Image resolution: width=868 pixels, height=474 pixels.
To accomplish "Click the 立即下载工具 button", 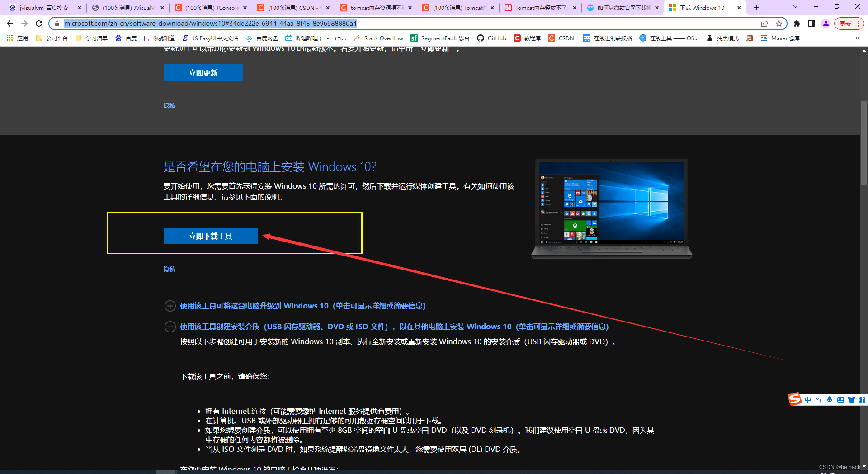I will pos(211,236).
